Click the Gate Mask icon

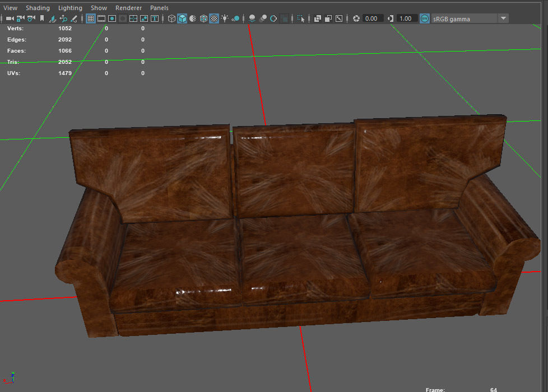[x=123, y=18]
